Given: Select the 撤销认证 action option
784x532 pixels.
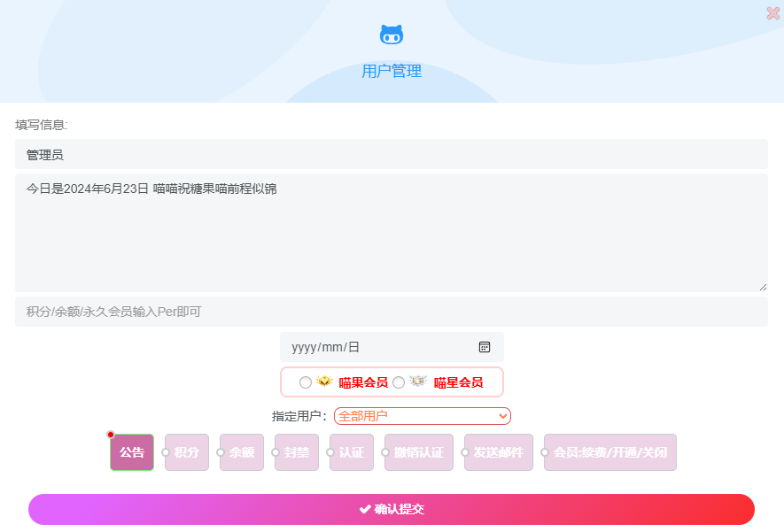Looking at the screenshot, I should click(419, 452).
